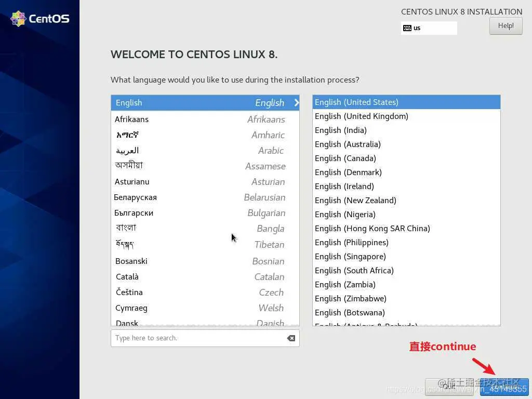Select the Bangla language row
The height and width of the screenshot is (399, 532).
tap(205, 229)
